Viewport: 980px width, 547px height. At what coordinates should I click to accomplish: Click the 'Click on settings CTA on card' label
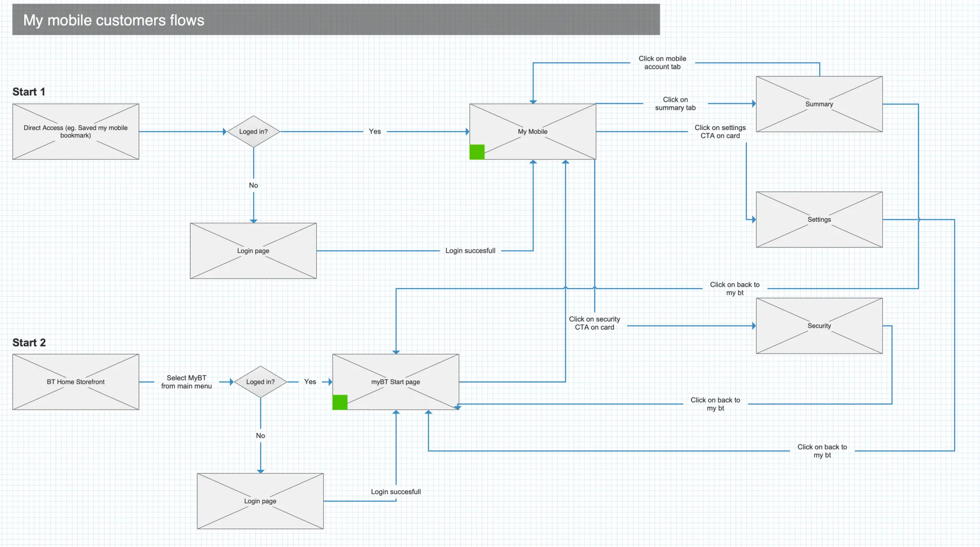pyautogui.click(x=720, y=132)
